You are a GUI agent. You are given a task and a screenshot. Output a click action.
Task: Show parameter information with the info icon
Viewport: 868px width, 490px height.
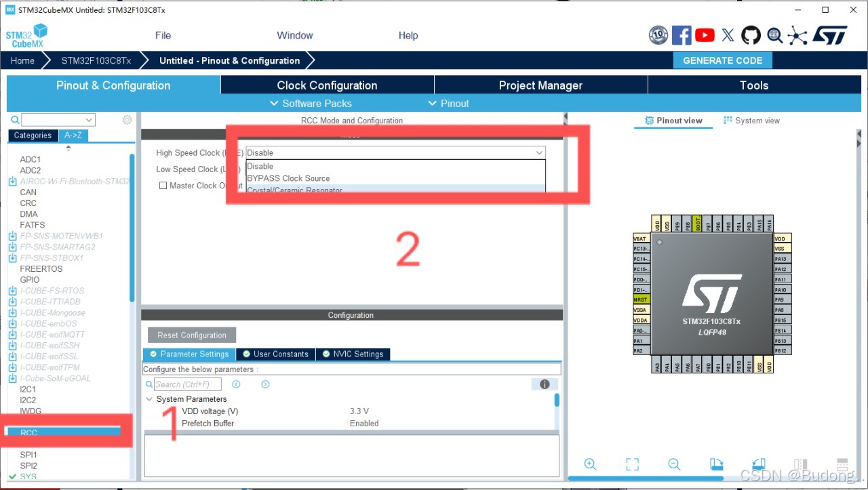(544, 384)
